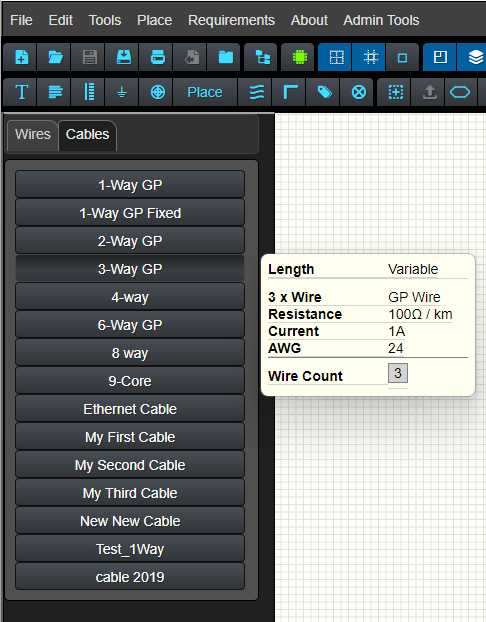This screenshot has width=486, height=622.
Task: Select My Third Cable
Action: 130,493
